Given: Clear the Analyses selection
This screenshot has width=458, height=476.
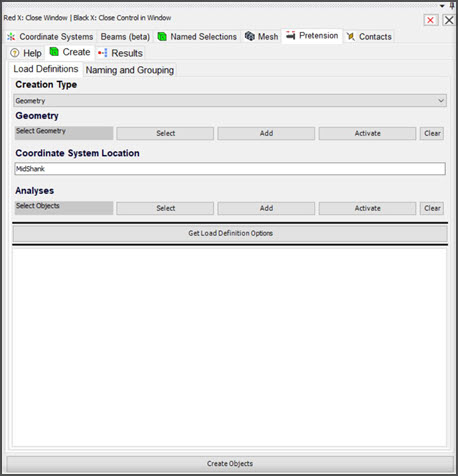Looking at the screenshot, I should tap(432, 208).
